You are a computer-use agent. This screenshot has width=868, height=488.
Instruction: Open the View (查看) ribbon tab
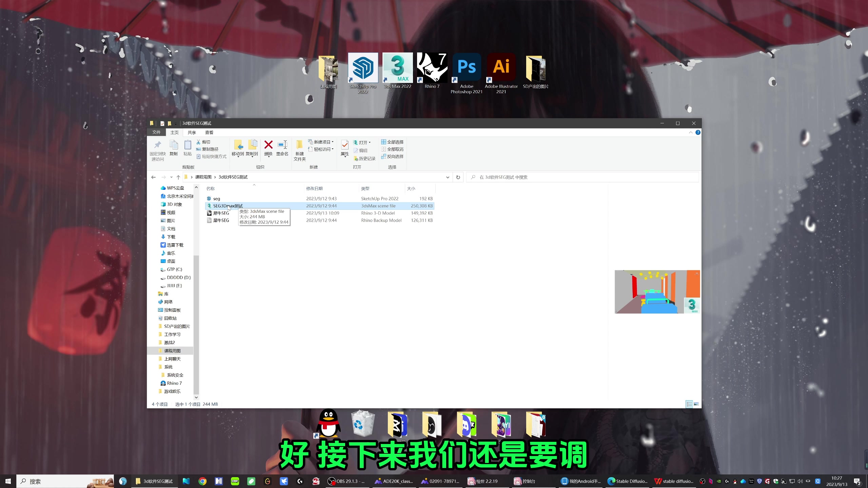[x=209, y=133]
